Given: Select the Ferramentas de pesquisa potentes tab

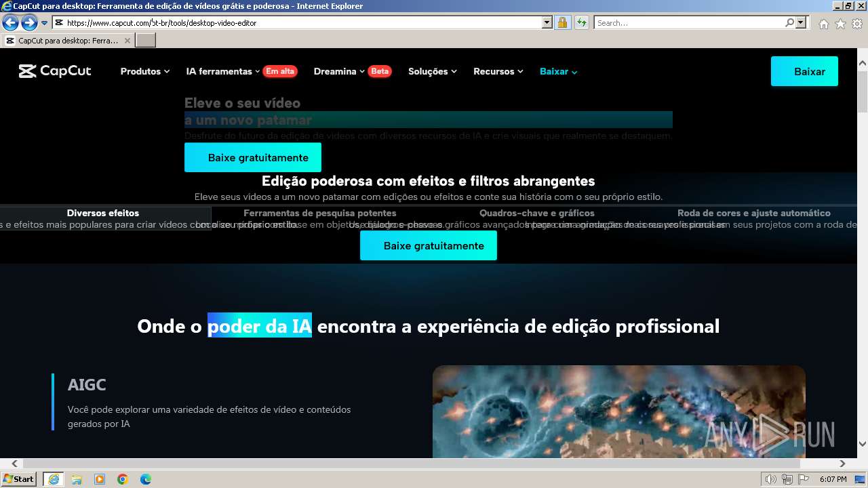Looking at the screenshot, I should pyautogui.click(x=320, y=213).
